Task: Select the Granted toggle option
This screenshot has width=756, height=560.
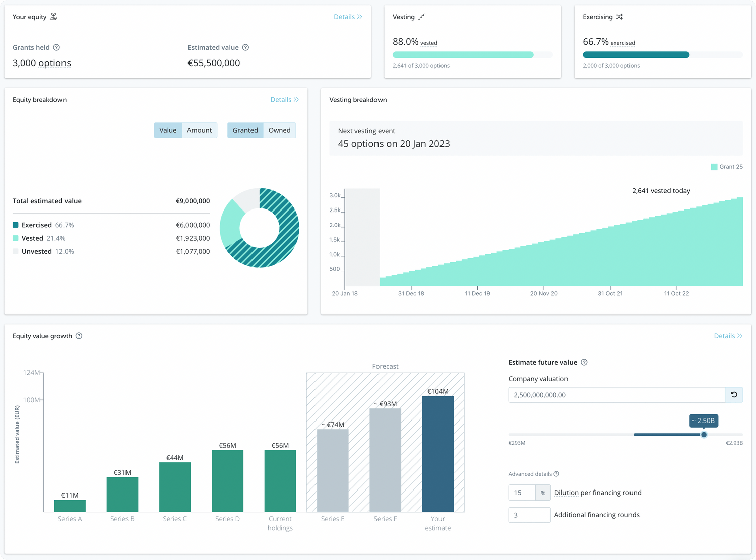Action: 245,130
